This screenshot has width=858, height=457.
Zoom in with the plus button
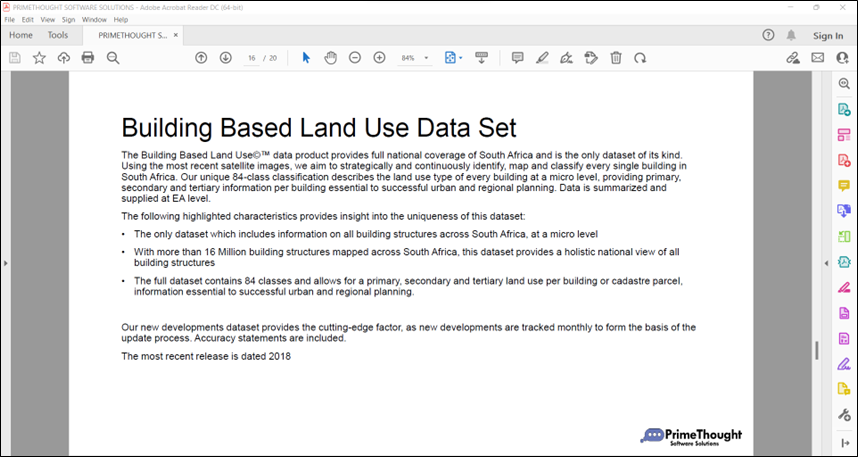379,57
